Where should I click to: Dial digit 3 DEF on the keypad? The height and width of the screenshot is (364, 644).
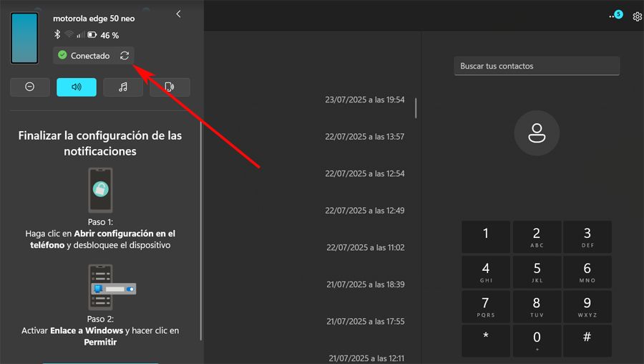587,237
